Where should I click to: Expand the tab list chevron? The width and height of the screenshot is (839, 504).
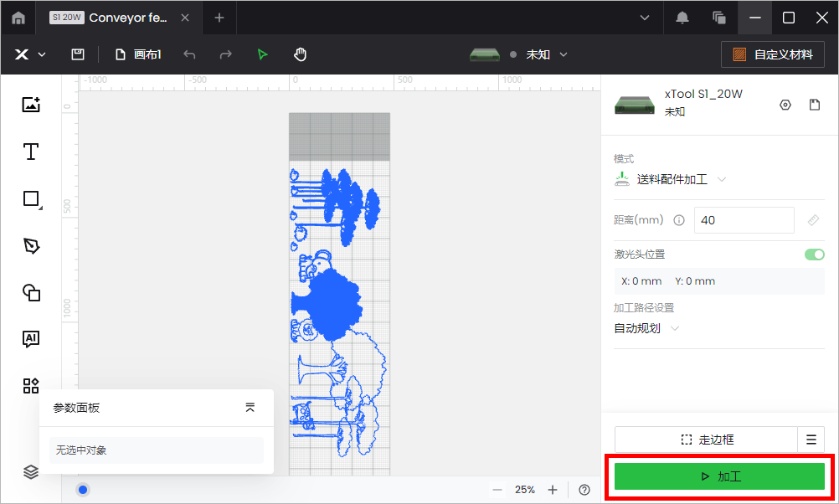click(x=645, y=18)
